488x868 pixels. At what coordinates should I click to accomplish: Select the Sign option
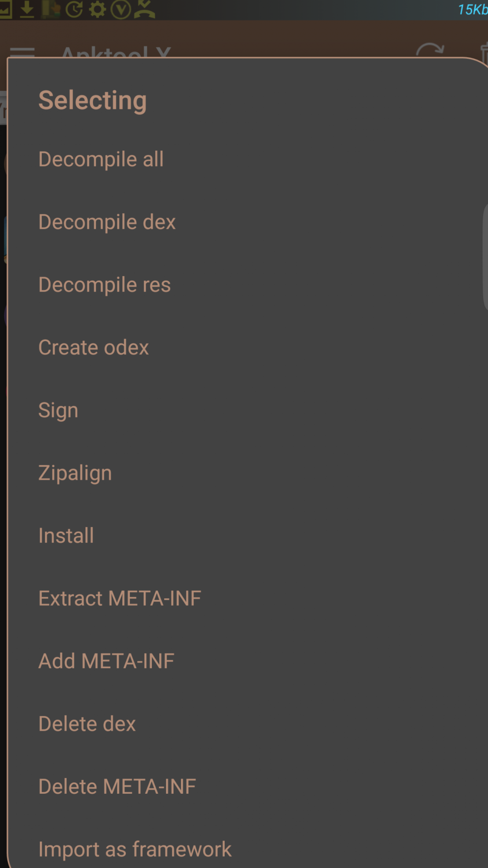(59, 410)
